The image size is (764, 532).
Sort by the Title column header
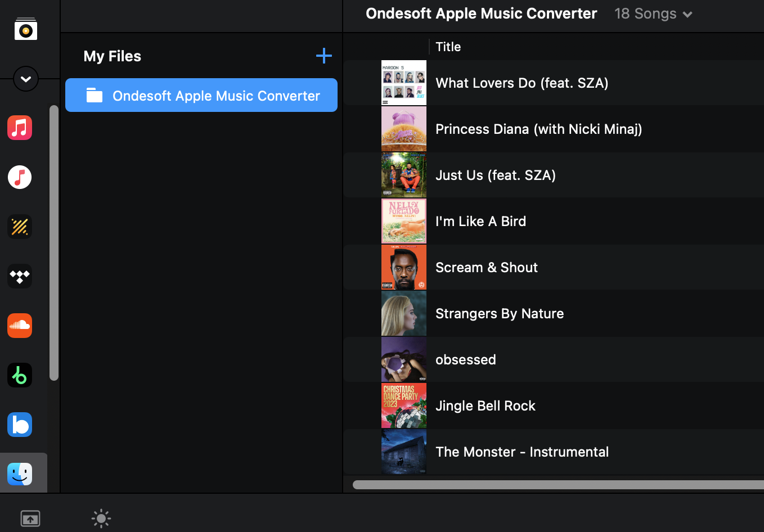point(448,47)
